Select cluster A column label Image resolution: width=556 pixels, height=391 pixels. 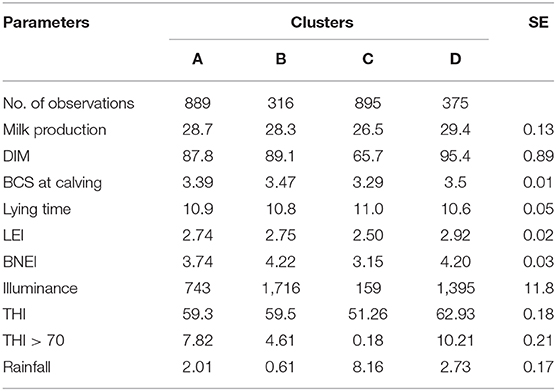pos(198,59)
